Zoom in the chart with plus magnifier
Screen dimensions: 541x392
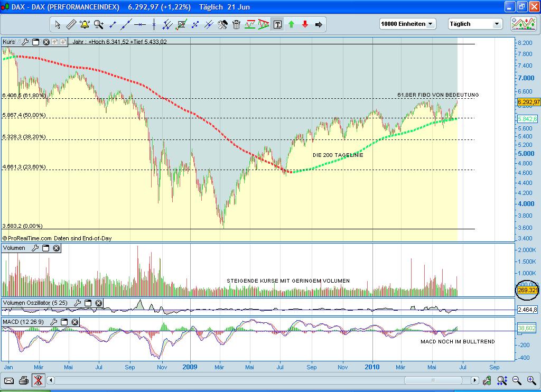click(531, 380)
